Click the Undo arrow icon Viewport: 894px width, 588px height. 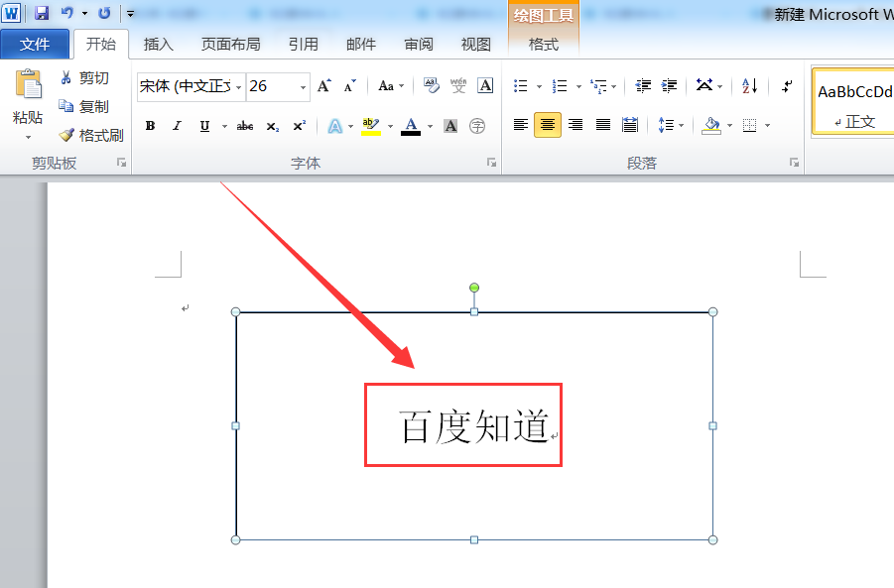click(x=67, y=13)
